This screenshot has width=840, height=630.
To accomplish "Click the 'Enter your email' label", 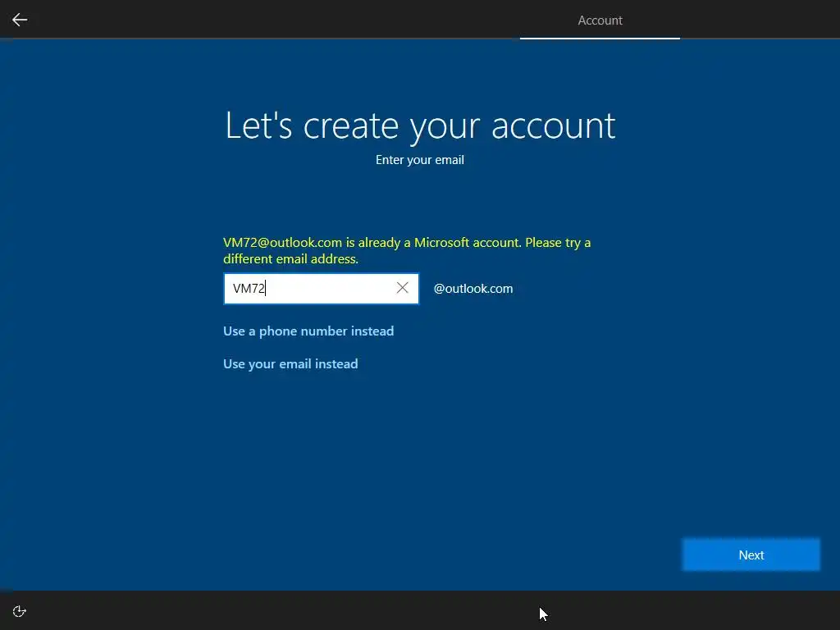I will click(x=419, y=160).
